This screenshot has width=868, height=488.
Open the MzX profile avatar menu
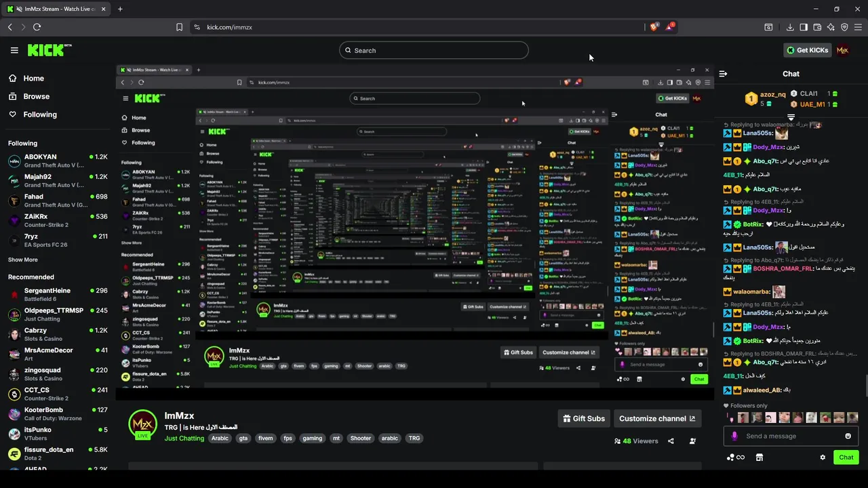[842, 50]
